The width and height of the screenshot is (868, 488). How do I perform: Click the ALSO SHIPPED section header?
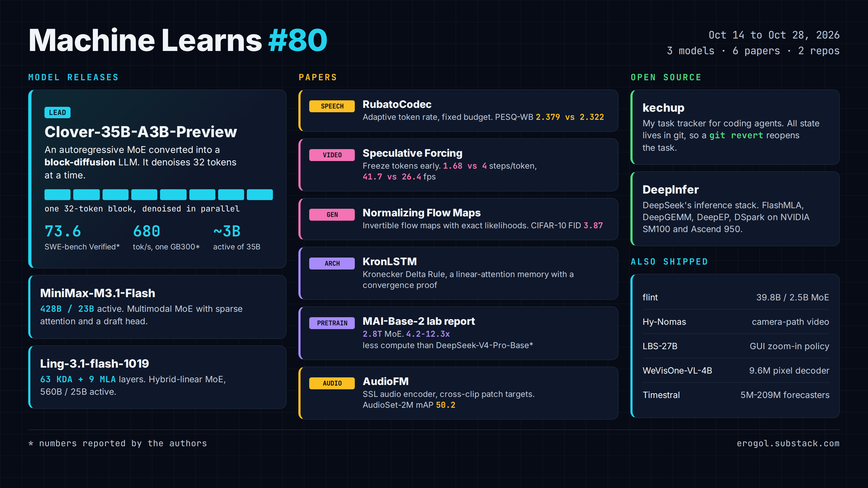669,261
